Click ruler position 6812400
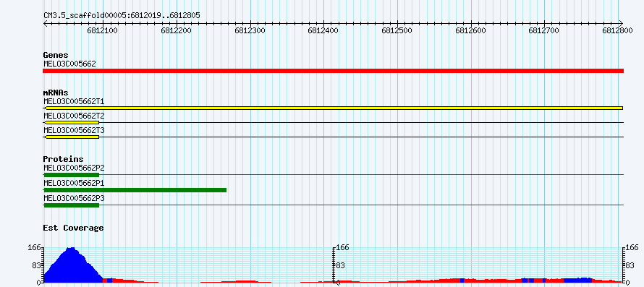Viewport: 644px width, 287px height. tap(323, 30)
